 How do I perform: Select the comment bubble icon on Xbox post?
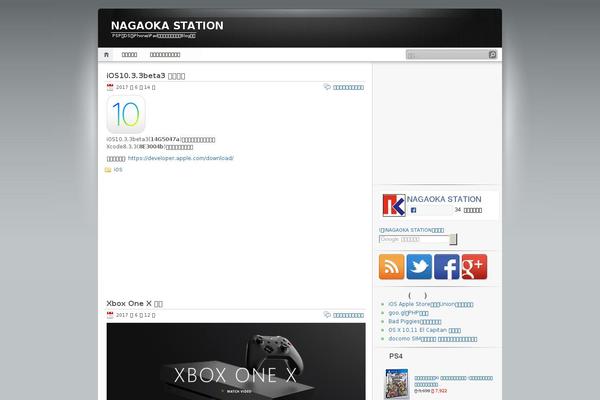[327, 315]
